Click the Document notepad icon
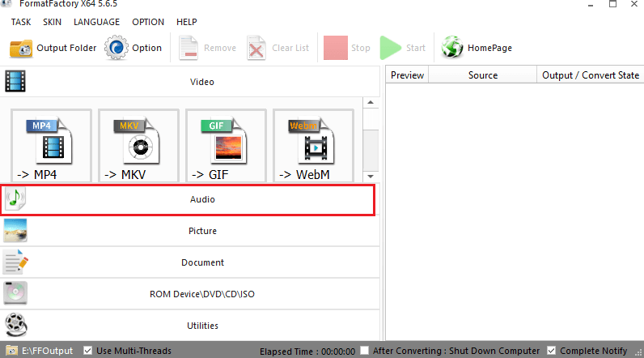This screenshot has width=644, height=358. pyautogui.click(x=15, y=262)
